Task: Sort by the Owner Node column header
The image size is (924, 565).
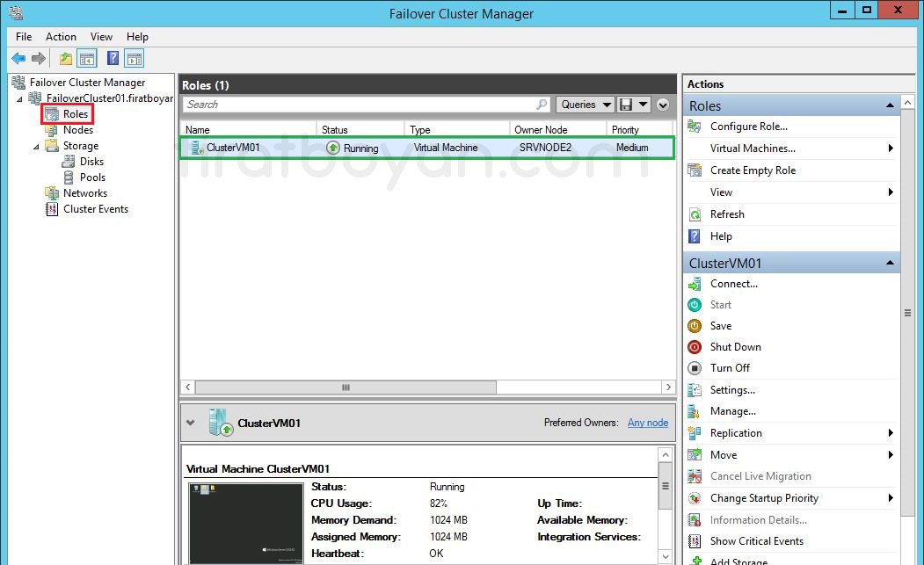Action: click(558, 130)
